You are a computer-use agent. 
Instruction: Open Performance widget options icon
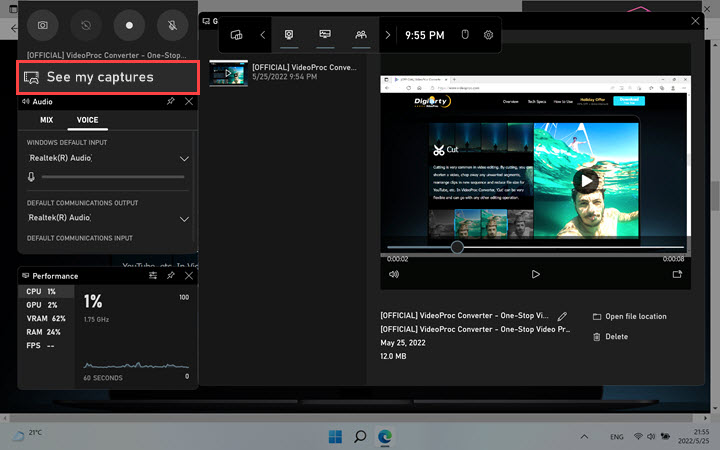153,275
